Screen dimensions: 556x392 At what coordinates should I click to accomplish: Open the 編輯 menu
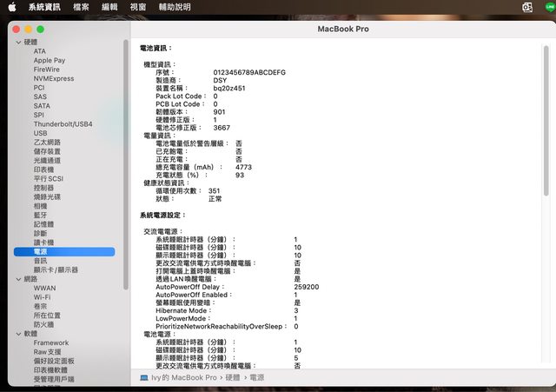[109, 7]
